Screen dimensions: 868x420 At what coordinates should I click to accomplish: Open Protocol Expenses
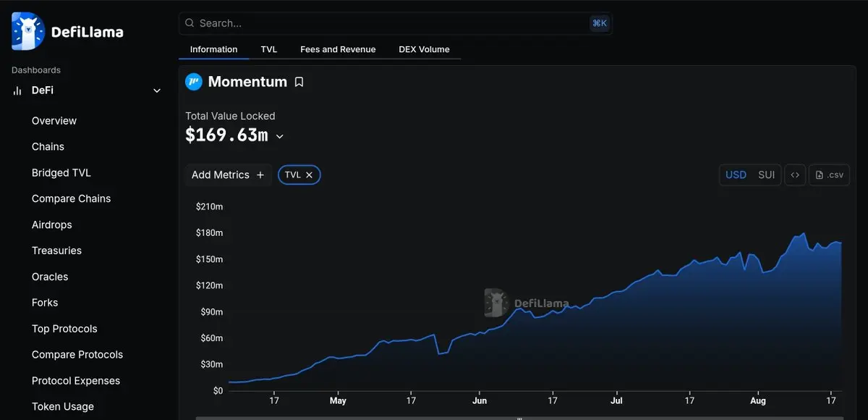pos(76,381)
